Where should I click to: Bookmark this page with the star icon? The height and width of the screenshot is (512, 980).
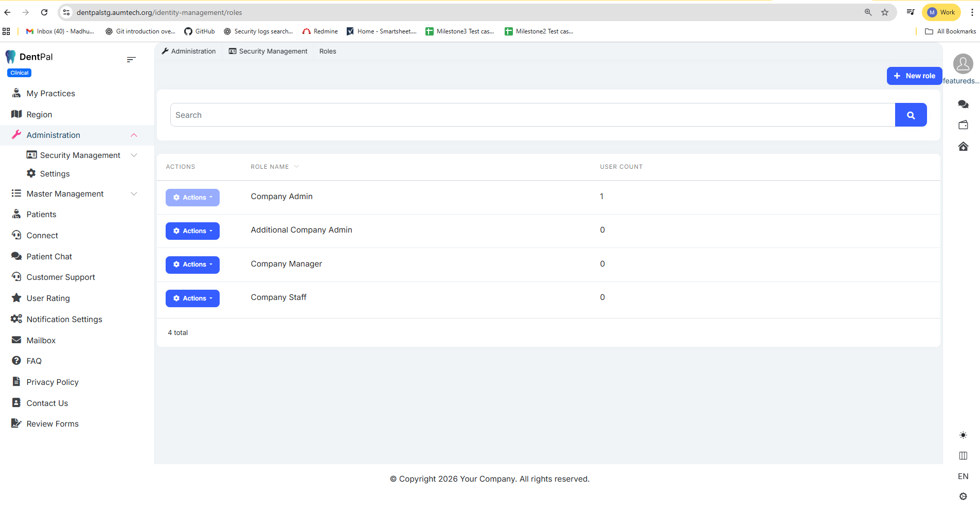coord(885,12)
